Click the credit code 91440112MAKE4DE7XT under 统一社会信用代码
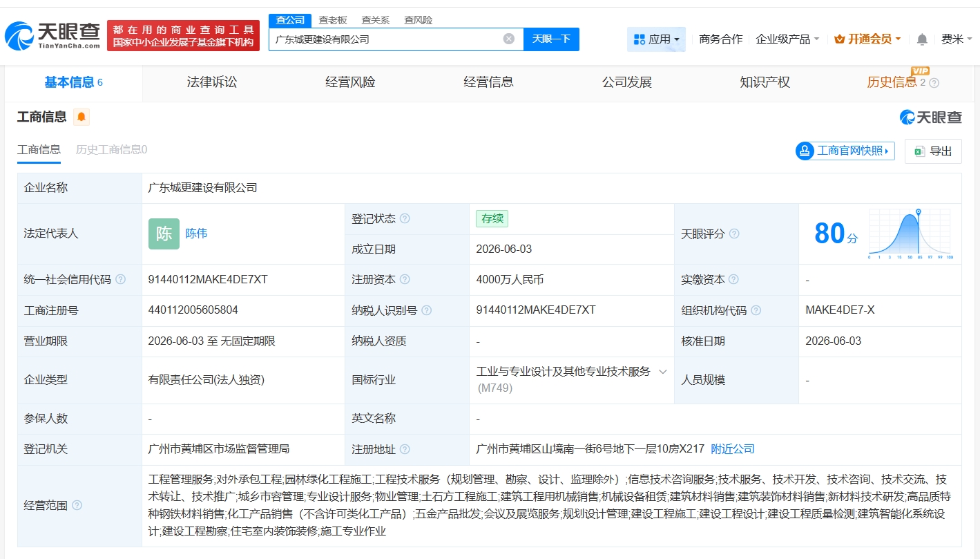The image size is (980, 559). 208,279
